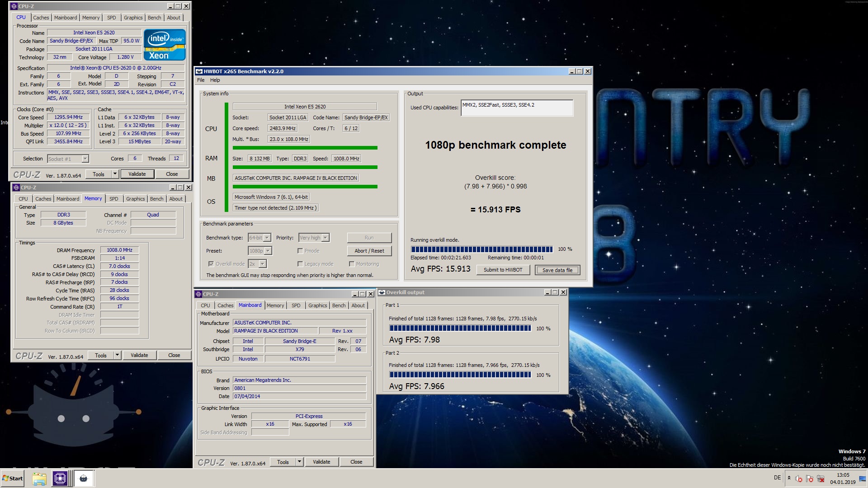Viewport: 868px width, 488px height.
Task: Open Windows Explorer from the taskbar
Action: pos(39,479)
